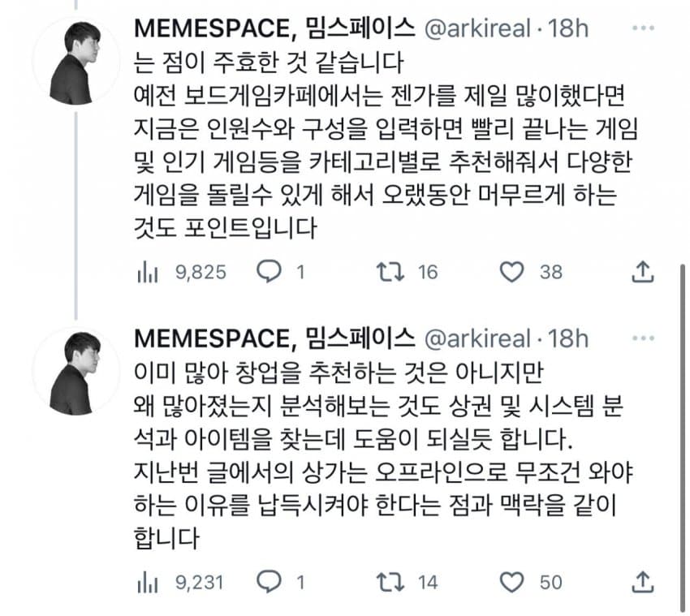Open more options menu on first tweet

[x=642, y=28]
